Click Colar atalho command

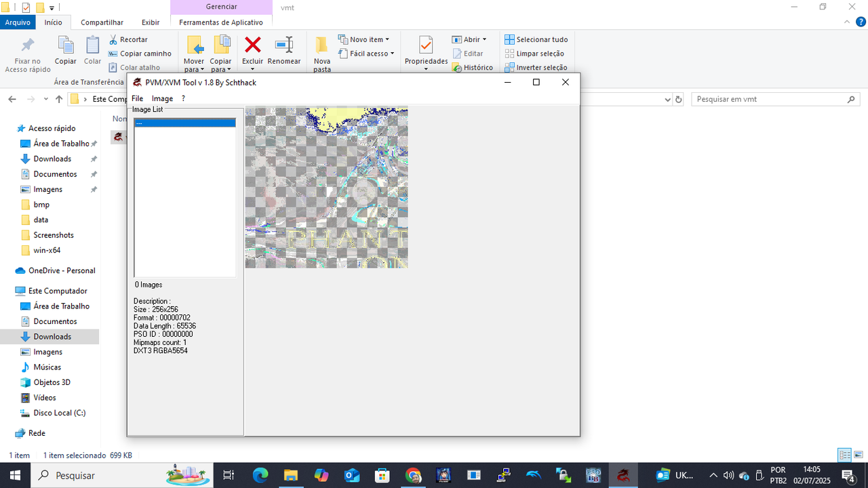click(134, 67)
